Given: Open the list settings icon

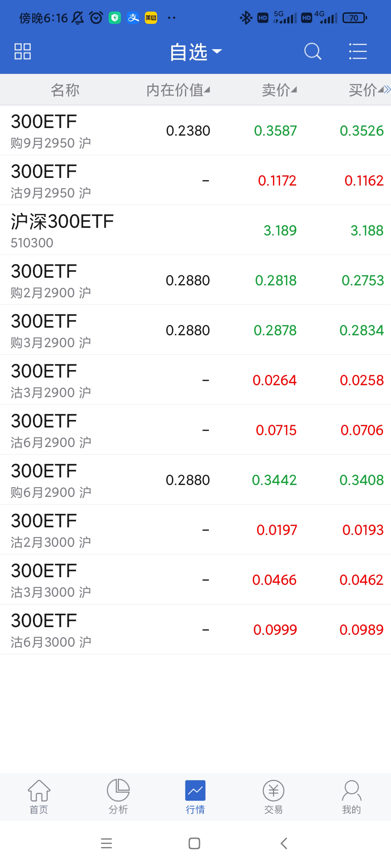Looking at the screenshot, I should (x=358, y=51).
